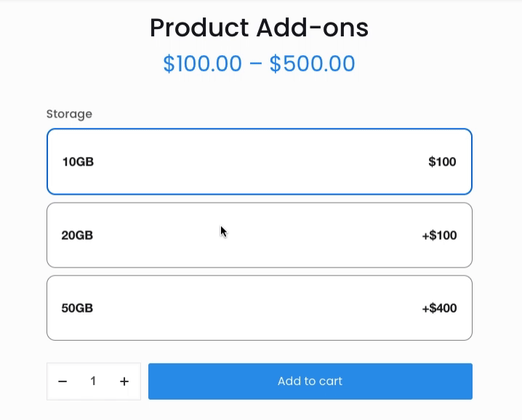
Task: Select the 10GB storage option
Action: coord(259,162)
